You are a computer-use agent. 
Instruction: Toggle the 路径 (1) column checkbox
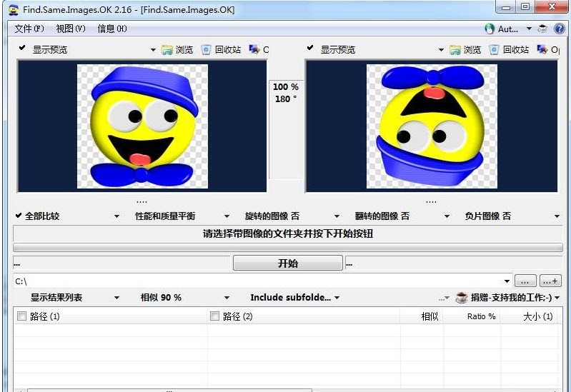(x=21, y=316)
